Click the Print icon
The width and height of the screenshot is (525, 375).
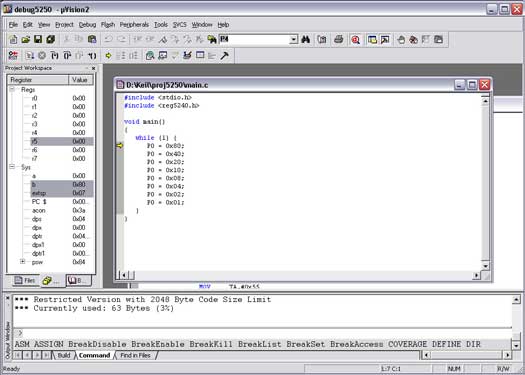339,40
